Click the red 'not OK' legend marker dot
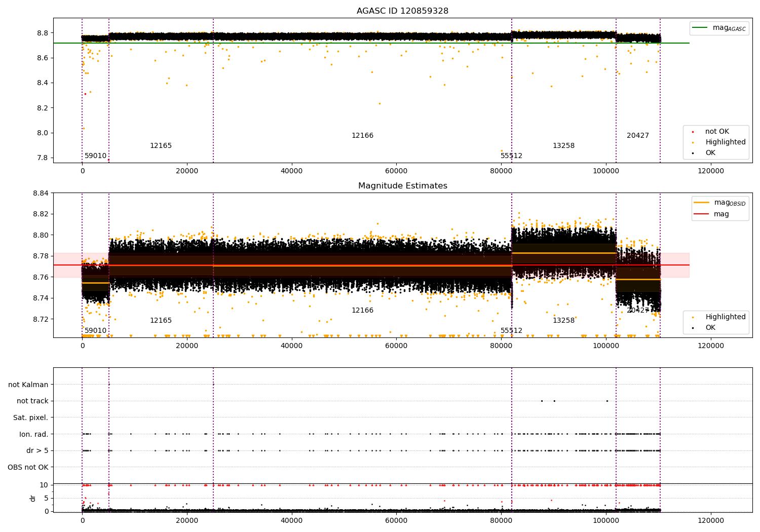The image size is (760, 532). click(693, 132)
